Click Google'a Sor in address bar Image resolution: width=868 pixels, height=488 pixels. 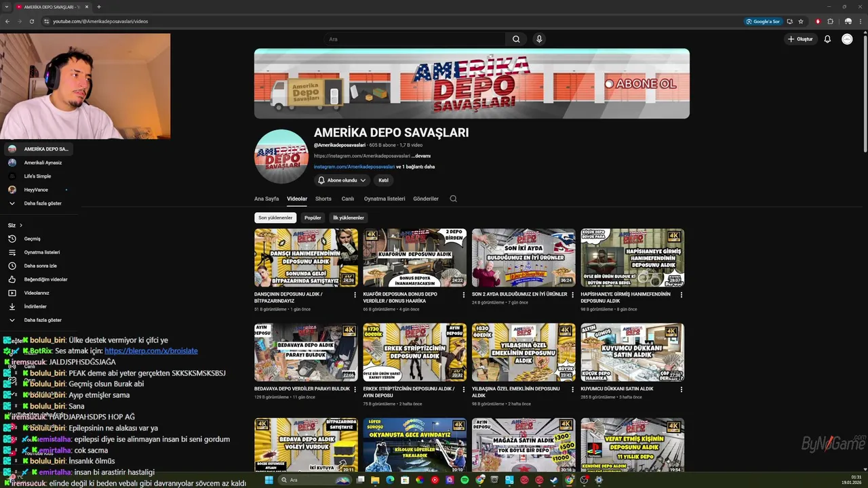click(763, 21)
